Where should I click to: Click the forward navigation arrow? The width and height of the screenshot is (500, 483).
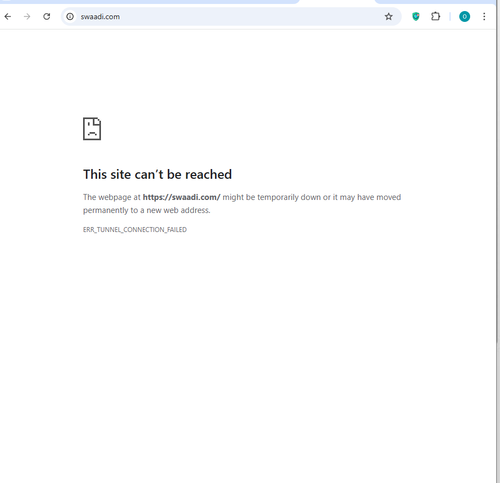pyautogui.click(x=27, y=17)
